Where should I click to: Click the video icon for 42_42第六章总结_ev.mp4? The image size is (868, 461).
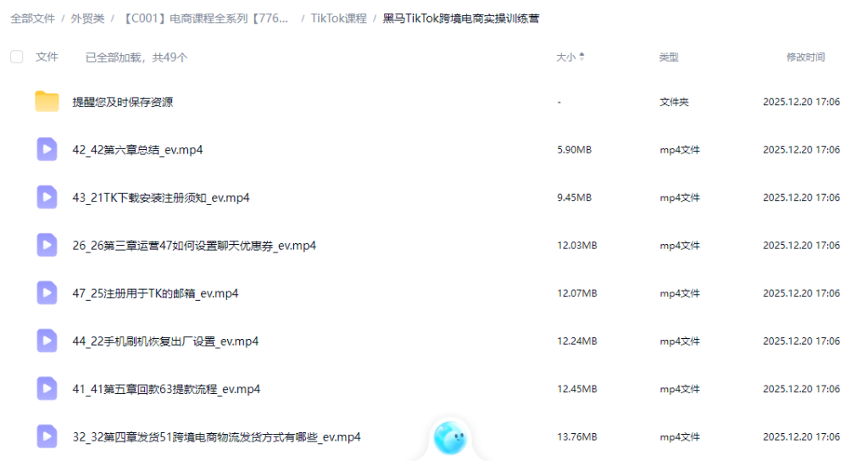pyautogui.click(x=47, y=149)
